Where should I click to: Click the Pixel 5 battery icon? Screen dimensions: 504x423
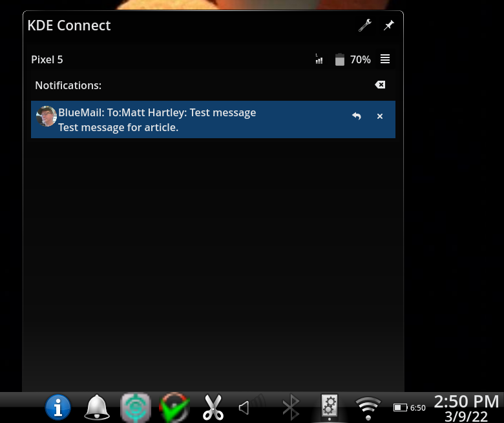point(339,59)
